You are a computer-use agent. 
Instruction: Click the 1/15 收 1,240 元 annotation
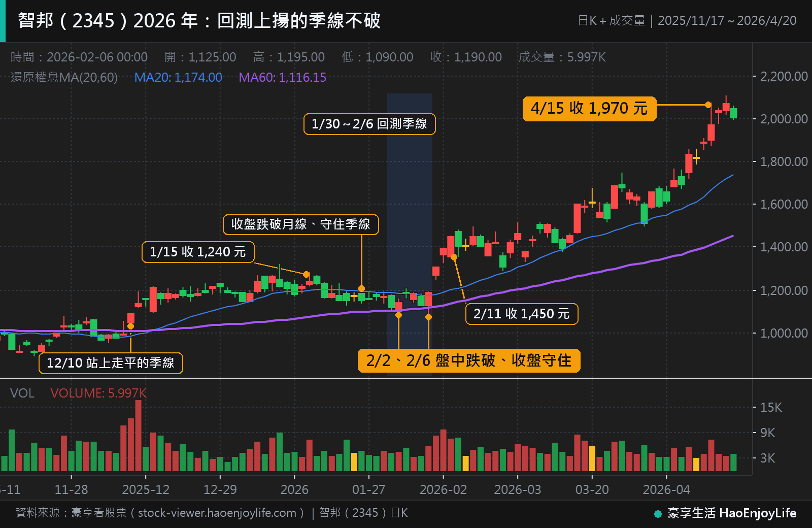pyautogui.click(x=198, y=252)
